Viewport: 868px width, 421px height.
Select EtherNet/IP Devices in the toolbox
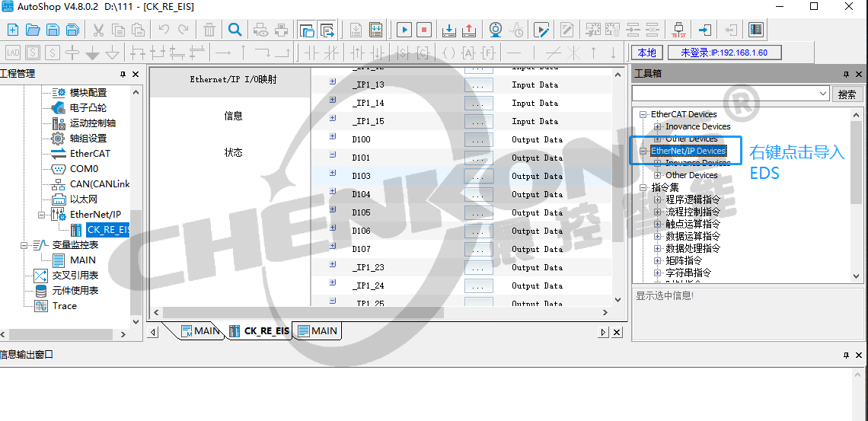pyautogui.click(x=688, y=151)
